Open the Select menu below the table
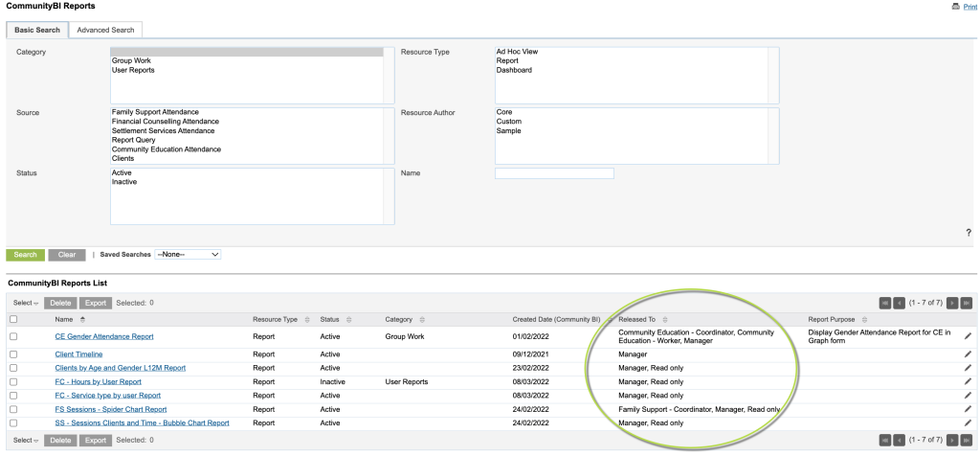The height and width of the screenshot is (456, 980). (26, 440)
